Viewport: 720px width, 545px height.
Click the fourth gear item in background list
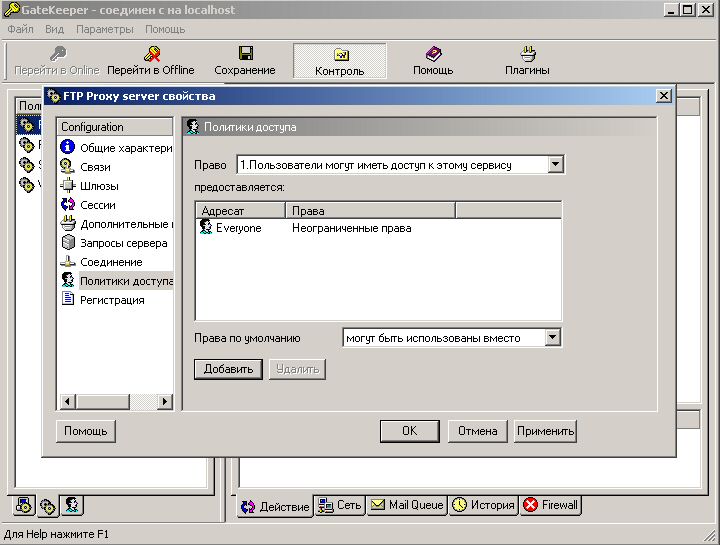pos(27,185)
